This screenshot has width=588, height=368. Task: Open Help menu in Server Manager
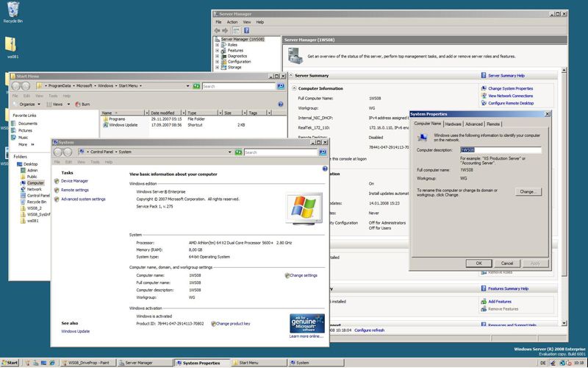(260, 22)
